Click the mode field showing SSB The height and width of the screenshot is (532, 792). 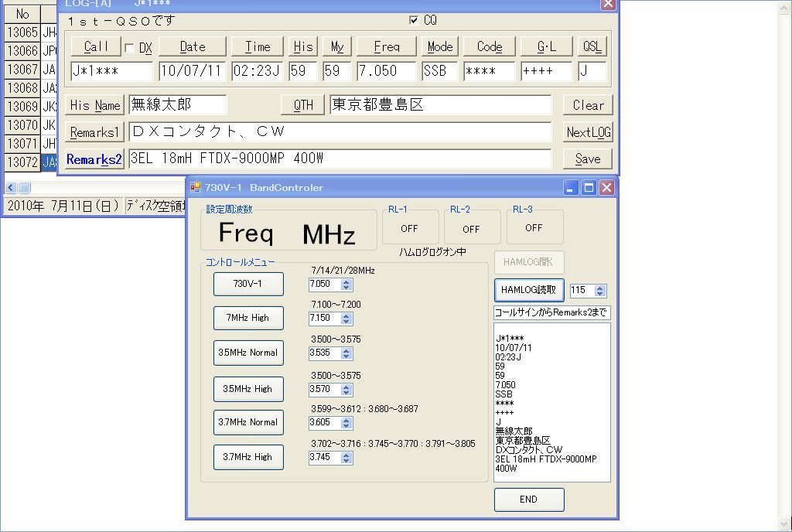(440, 70)
